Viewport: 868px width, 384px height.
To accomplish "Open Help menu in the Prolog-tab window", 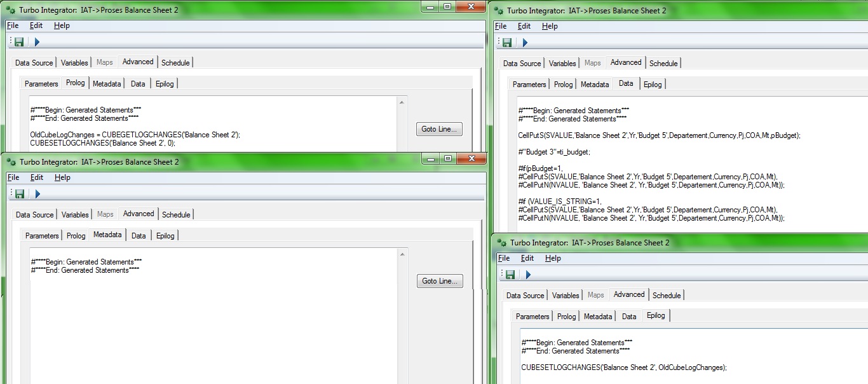I will tap(62, 25).
